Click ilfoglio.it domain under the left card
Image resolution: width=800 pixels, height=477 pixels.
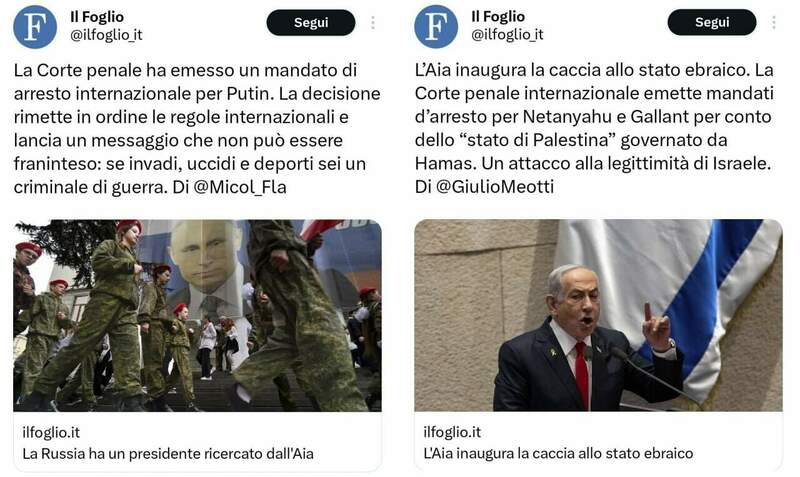[x=51, y=433]
